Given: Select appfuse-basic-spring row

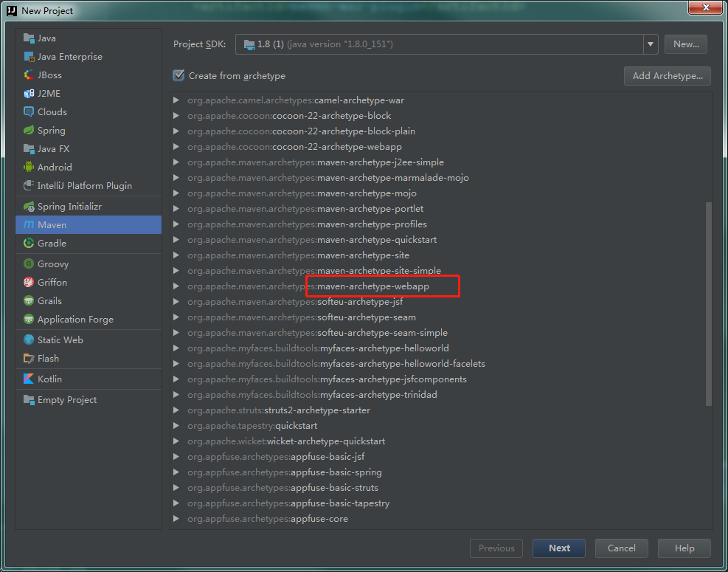Looking at the screenshot, I should click(285, 472).
